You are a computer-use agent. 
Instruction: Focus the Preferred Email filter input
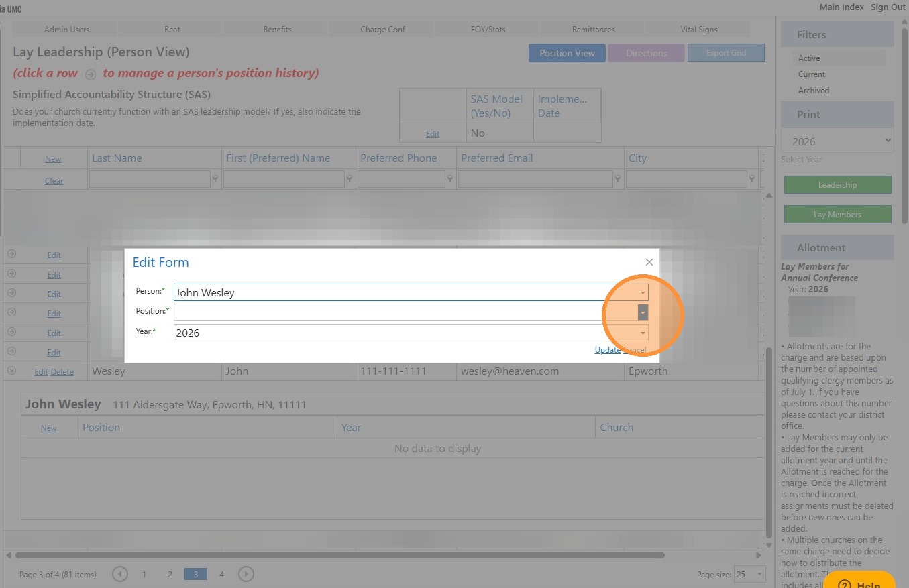[x=535, y=179]
